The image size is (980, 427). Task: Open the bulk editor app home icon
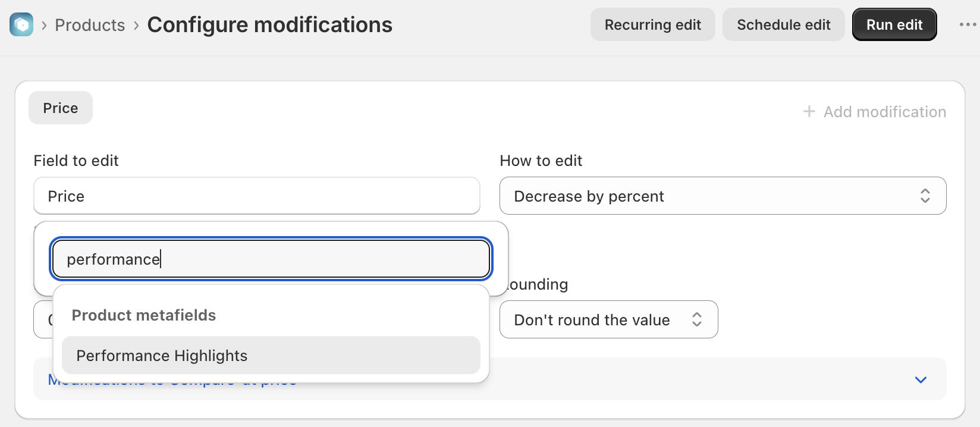pyautogui.click(x=21, y=25)
